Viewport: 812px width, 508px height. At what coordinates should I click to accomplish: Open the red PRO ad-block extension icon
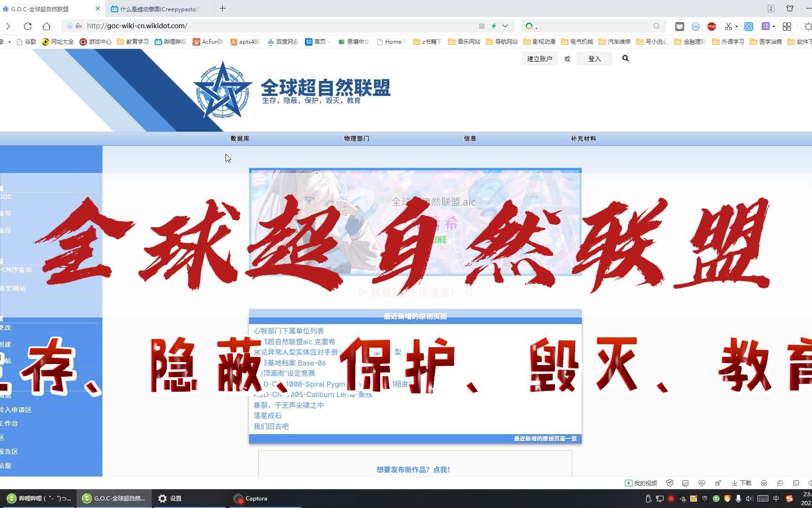(x=711, y=26)
